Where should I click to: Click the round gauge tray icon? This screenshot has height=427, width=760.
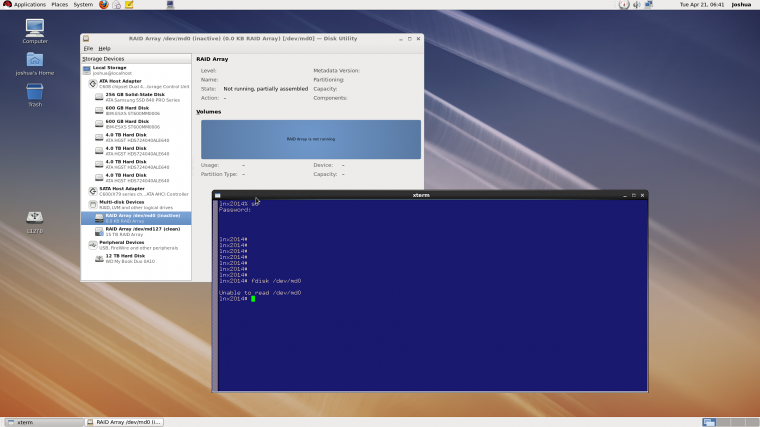click(x=624, y=5)
